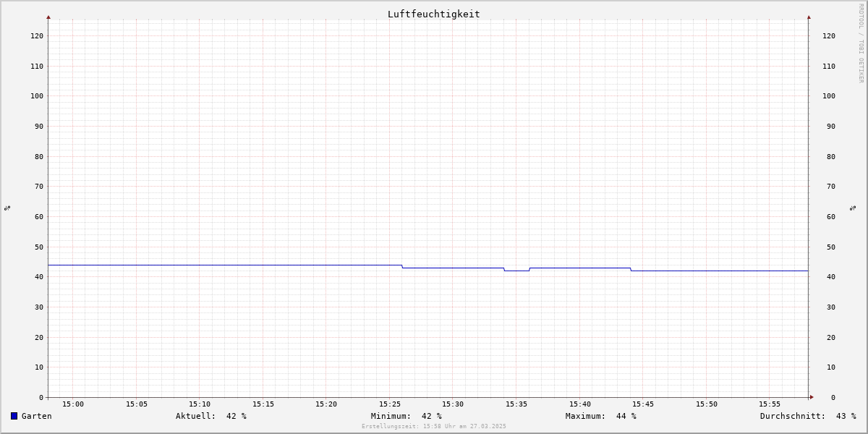Click the right y-axis top arrow marker
The width and height of the screenshot is (868, 434).
809,17
